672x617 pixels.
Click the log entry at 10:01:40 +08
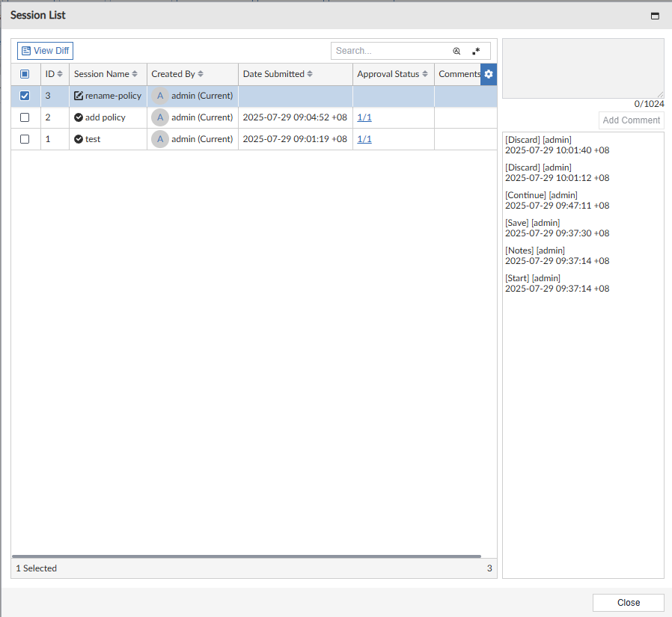(558, 145)
